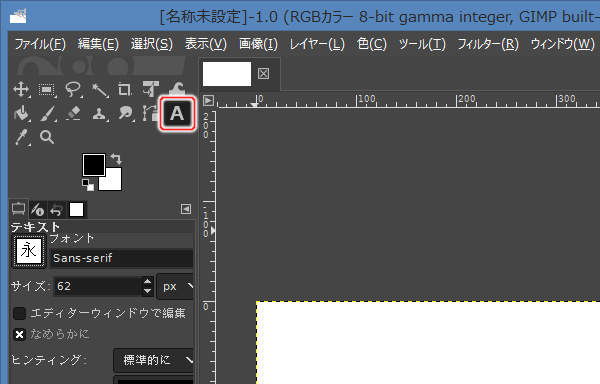
Task: Open the 色(C) menu
Action: [371, 44]
